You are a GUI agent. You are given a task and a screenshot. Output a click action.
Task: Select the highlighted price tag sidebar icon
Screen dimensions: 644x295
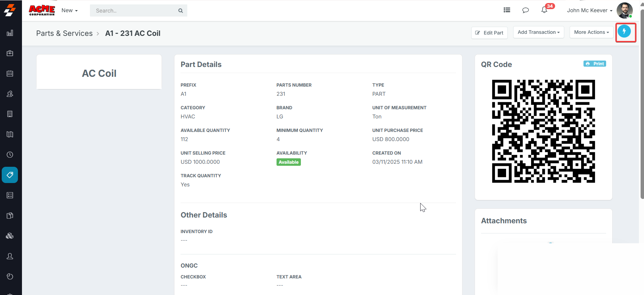pos(10,175)
